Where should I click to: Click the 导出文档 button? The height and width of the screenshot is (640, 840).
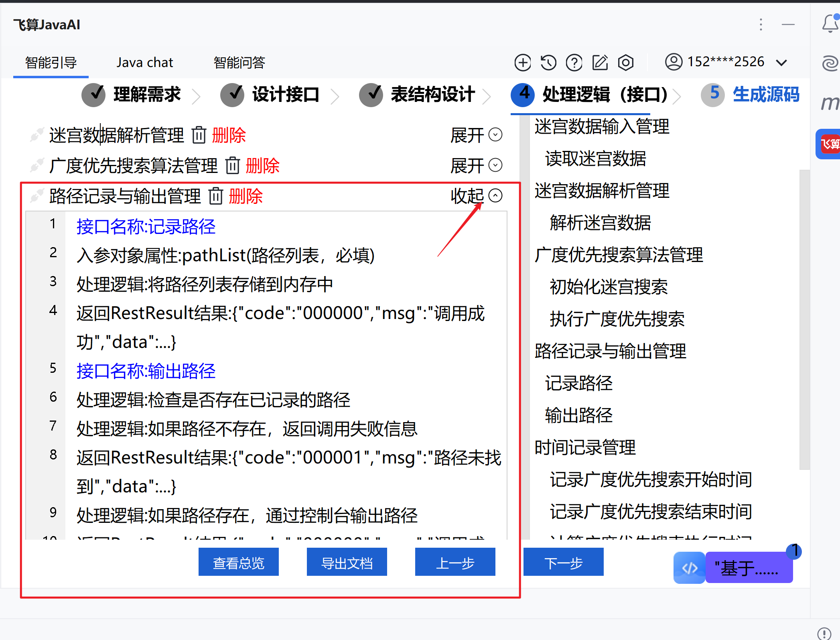click(347, 563)
